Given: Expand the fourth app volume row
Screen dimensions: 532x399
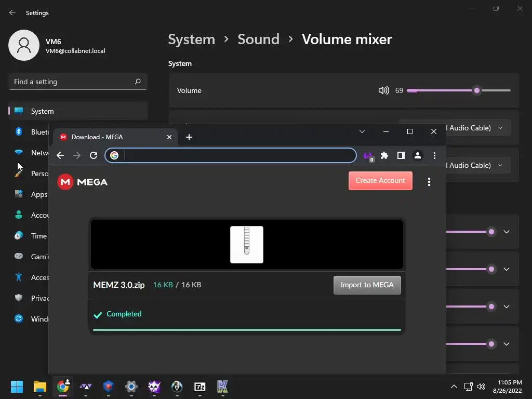Looking at the screenshot, I should click(507, 344).
